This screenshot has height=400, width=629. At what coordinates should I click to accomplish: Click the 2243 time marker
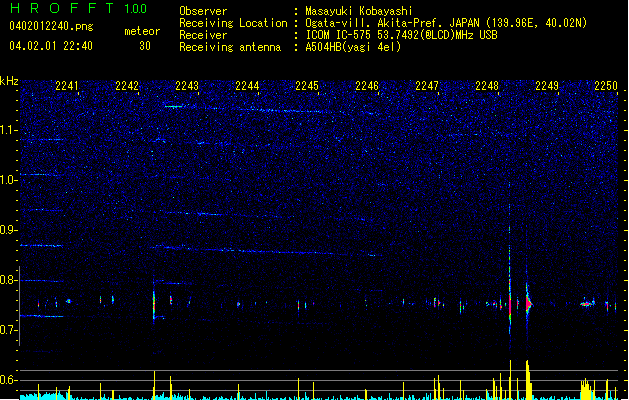click(187, 85)
